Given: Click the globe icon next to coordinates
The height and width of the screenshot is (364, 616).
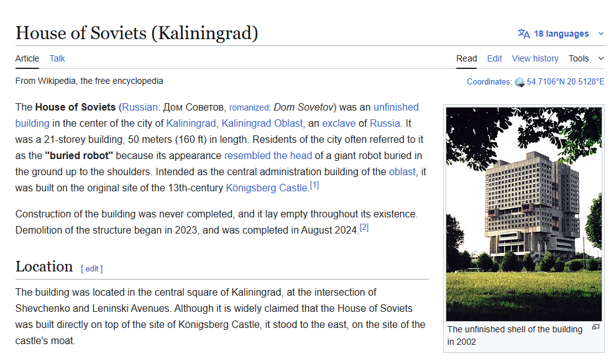Looking at the screenshot, I should (520, 82).
